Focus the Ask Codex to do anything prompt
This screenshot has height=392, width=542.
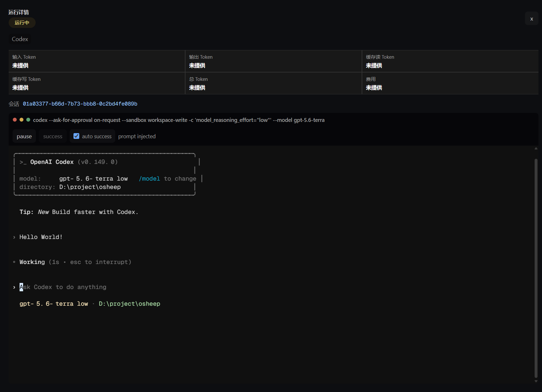pyautogui.click(x=63, y=287)
